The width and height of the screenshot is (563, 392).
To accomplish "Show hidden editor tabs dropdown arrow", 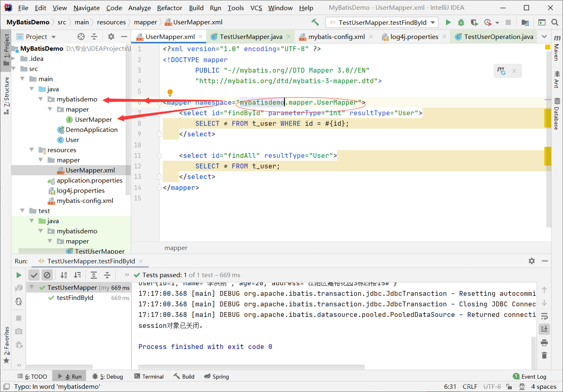I will pyautogui.click(x=544, y=37).
